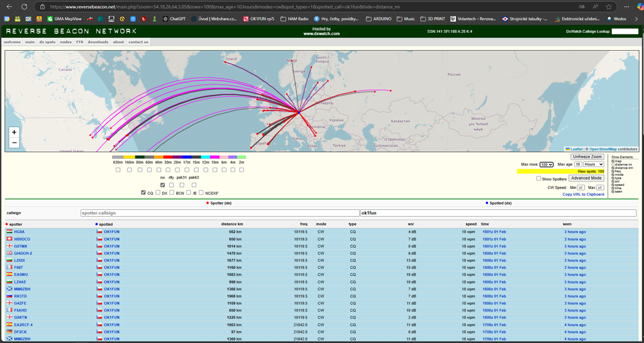Open the ChatGPT bookmark
The width and height of the screenshot is (644, 343).
tap(175, 18)
